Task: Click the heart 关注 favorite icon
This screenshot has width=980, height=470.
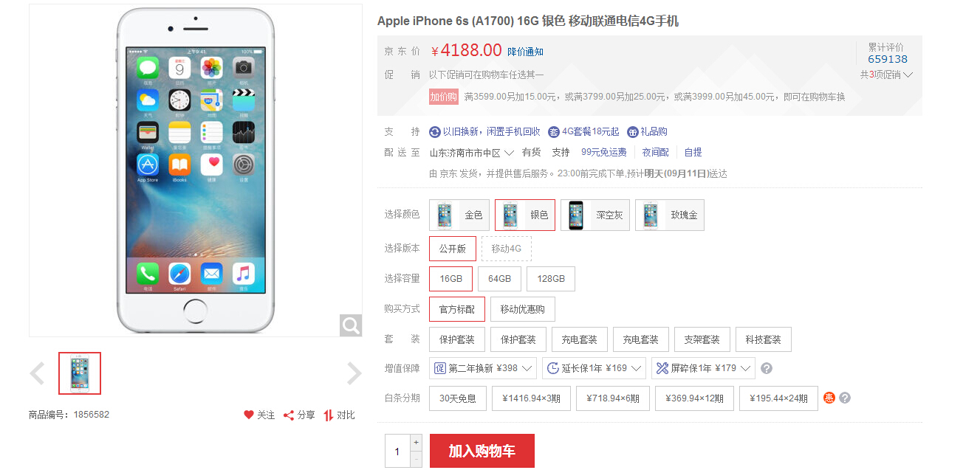Action: point(249,415)
